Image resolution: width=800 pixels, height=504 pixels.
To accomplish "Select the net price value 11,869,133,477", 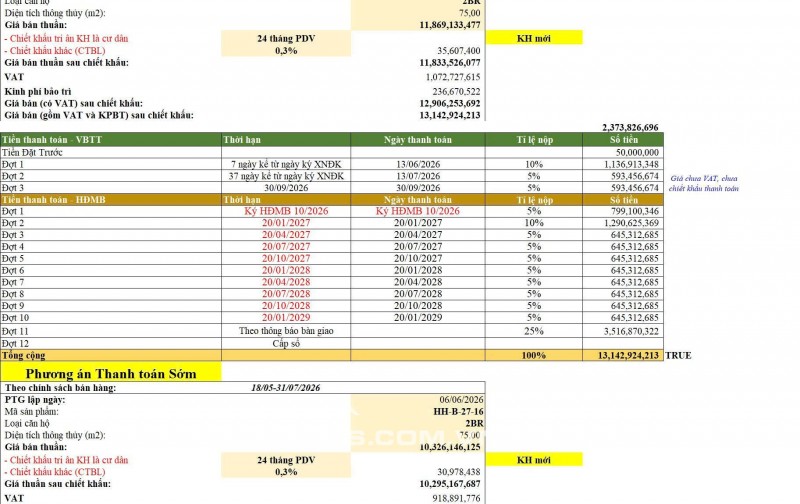I will point(449,25).
